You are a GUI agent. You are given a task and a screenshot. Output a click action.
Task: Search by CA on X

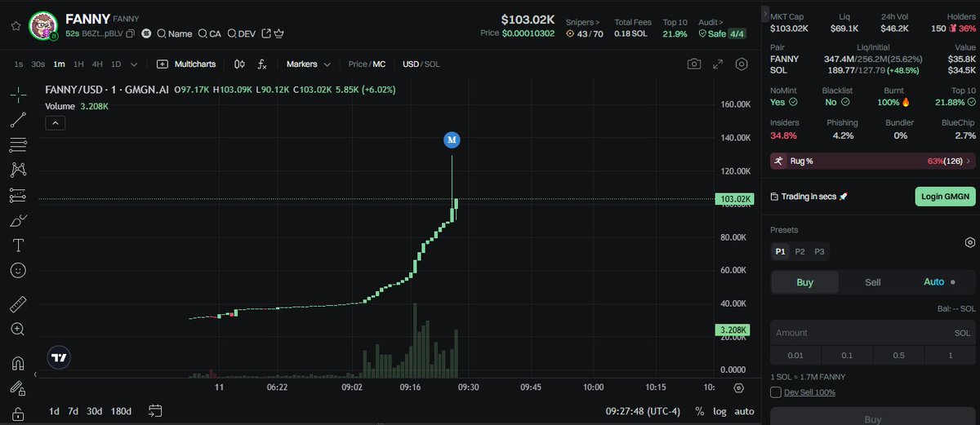click(x=210, y=33)
